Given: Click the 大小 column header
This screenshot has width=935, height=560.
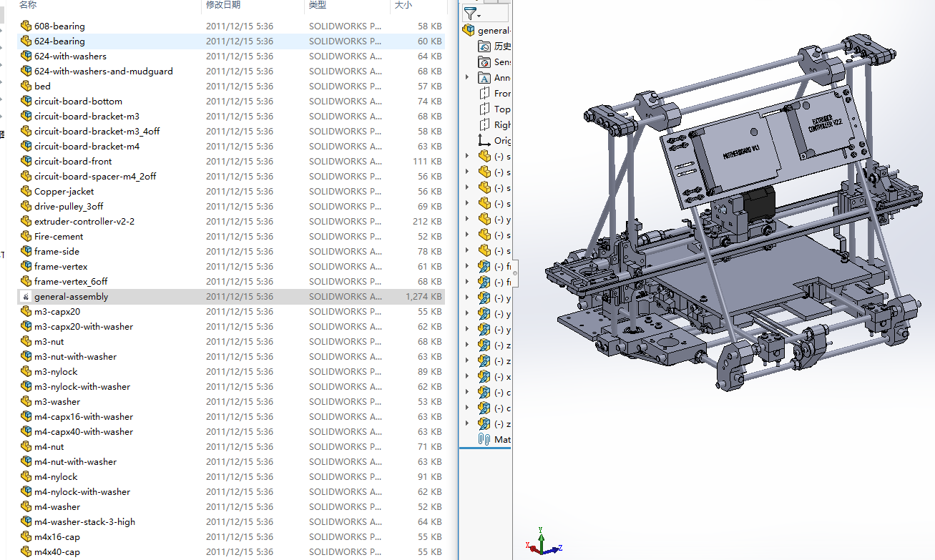Looking at the screenshot, I should [x=403, y=5].
